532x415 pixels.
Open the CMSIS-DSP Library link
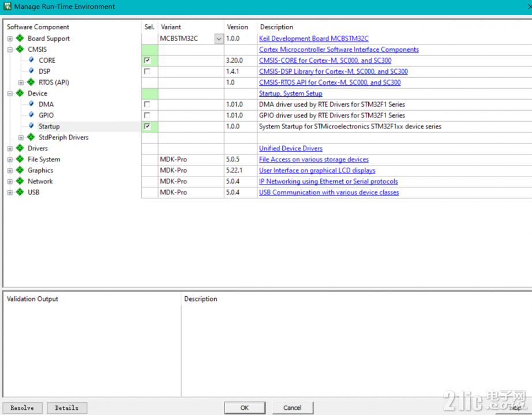[334, 71]
